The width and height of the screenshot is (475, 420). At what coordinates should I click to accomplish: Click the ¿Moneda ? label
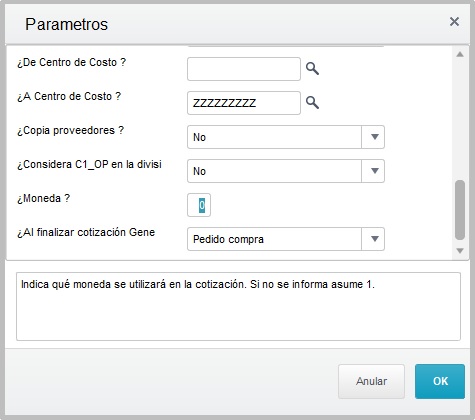coord(44,198)
